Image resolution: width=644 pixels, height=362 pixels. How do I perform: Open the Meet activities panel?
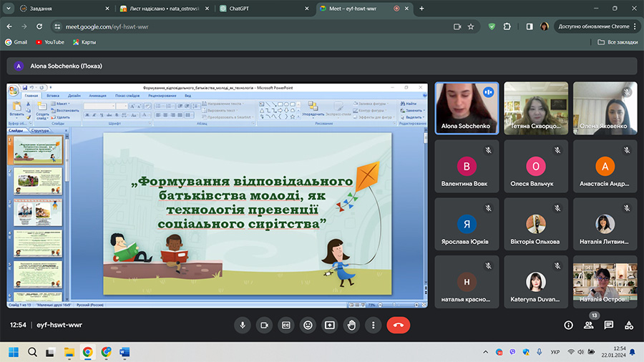tap(628, 325)
